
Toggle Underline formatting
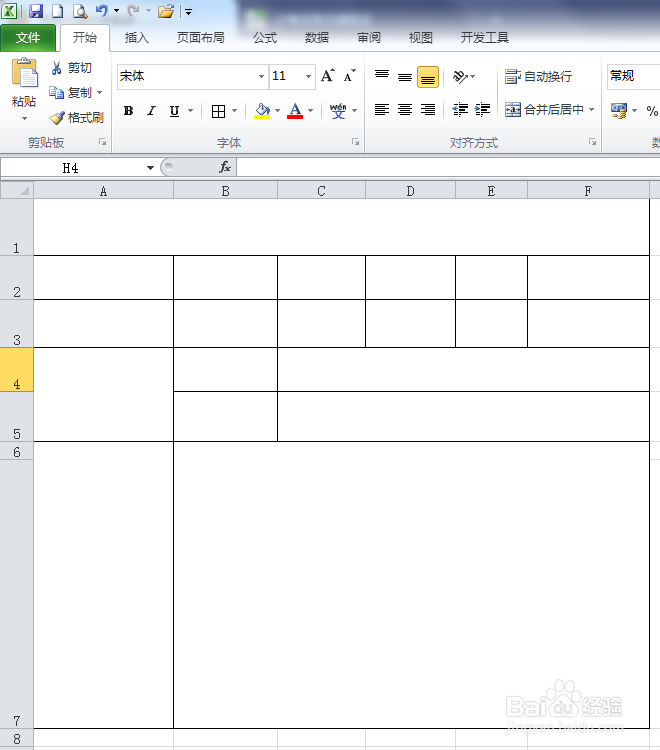click(175, 111)
